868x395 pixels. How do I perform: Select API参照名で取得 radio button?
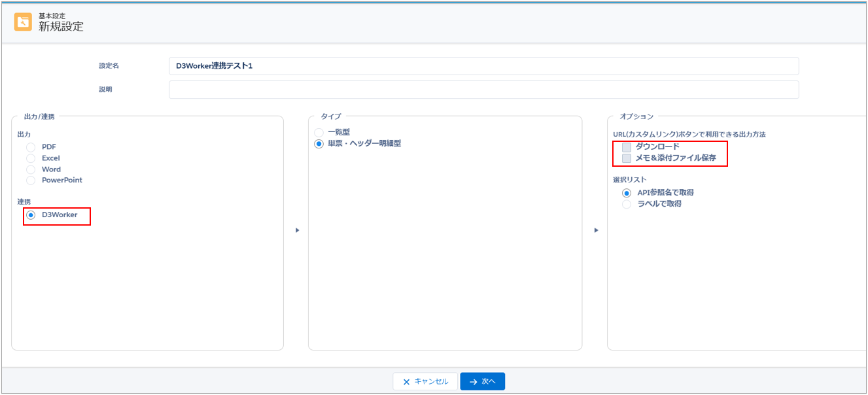coord(627,193)
